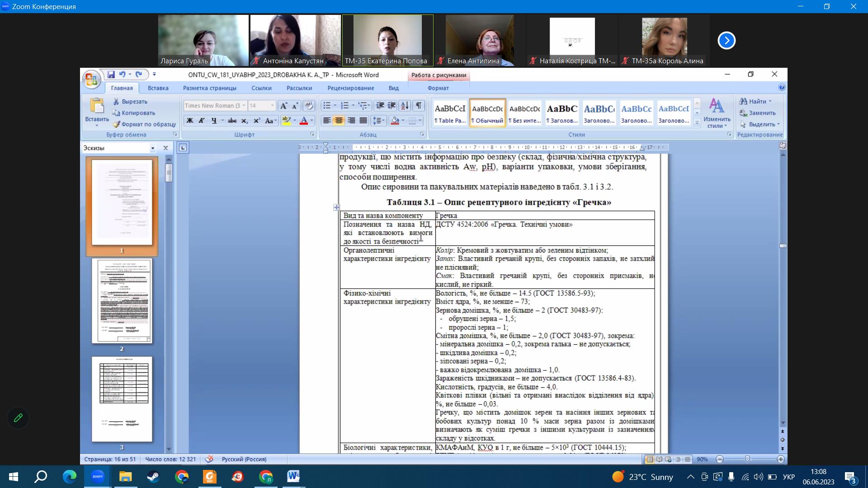Toggle strikethrough formatting
Image resolution: width=868 pixels, height=488 pixels.
[232, 121]
